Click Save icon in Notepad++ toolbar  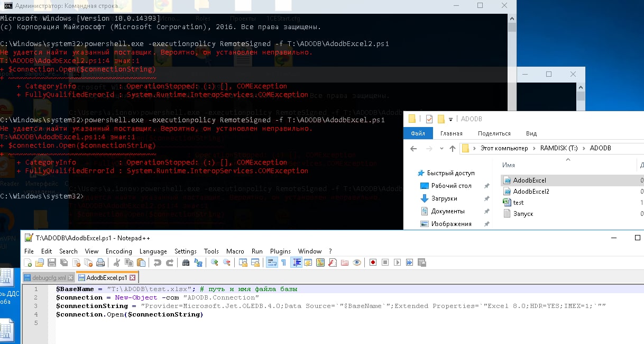52,262
